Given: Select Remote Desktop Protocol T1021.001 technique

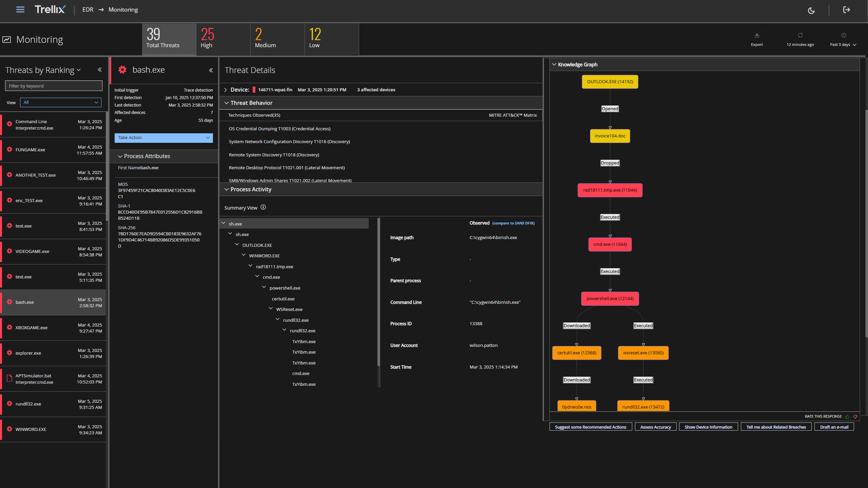Looking at the screenshot, I should pyautogui.click(x=287, y=168).
